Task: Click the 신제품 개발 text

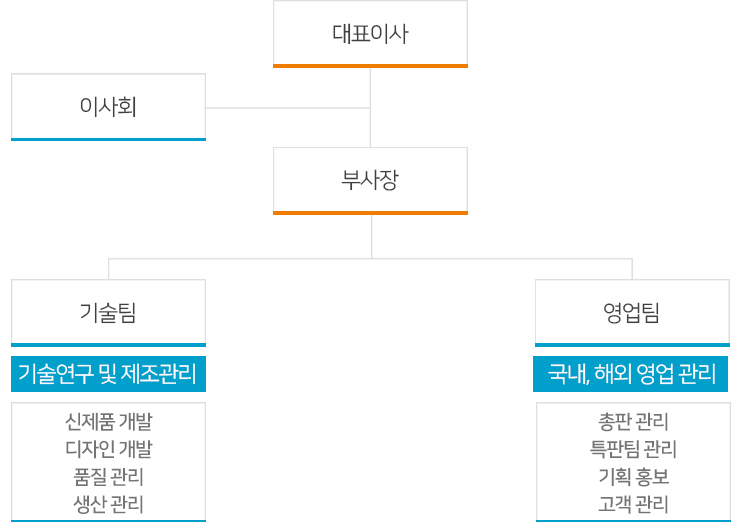Action: 108,422
